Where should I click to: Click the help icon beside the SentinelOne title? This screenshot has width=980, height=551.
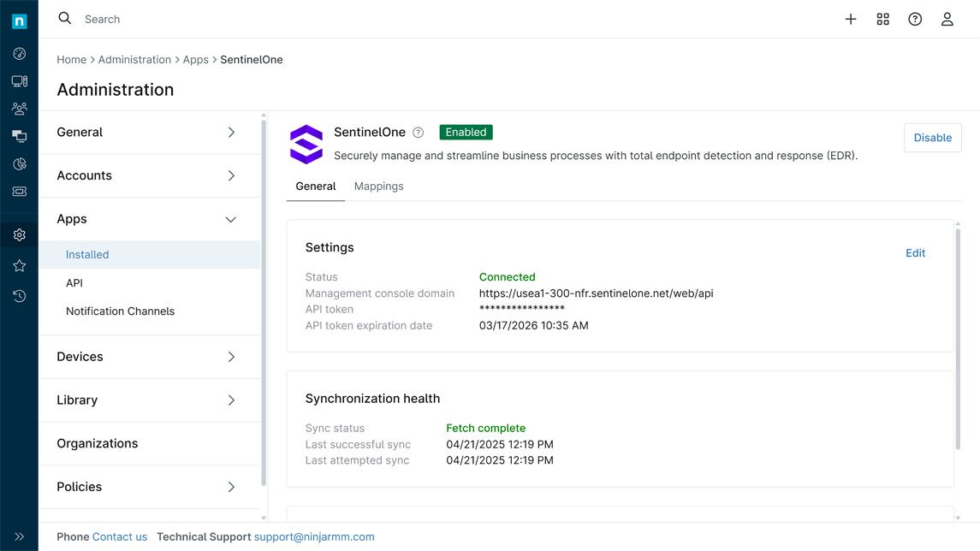coord(419,133)
